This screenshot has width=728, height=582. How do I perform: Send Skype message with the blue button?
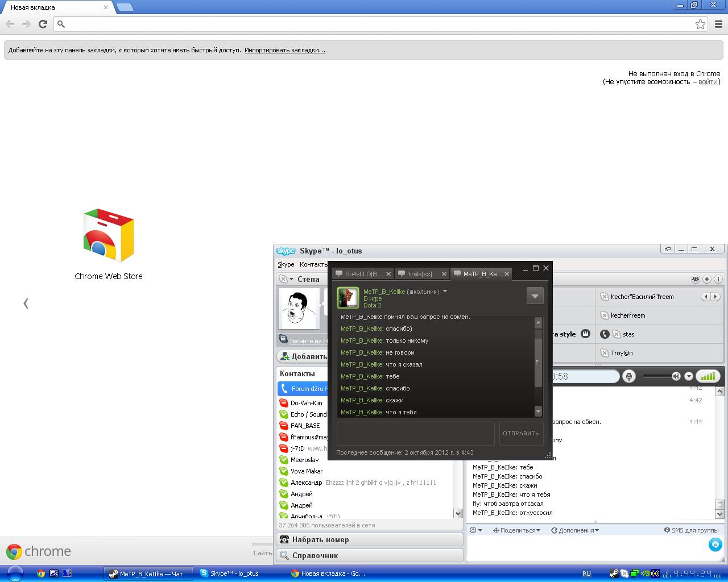point(715,545)
